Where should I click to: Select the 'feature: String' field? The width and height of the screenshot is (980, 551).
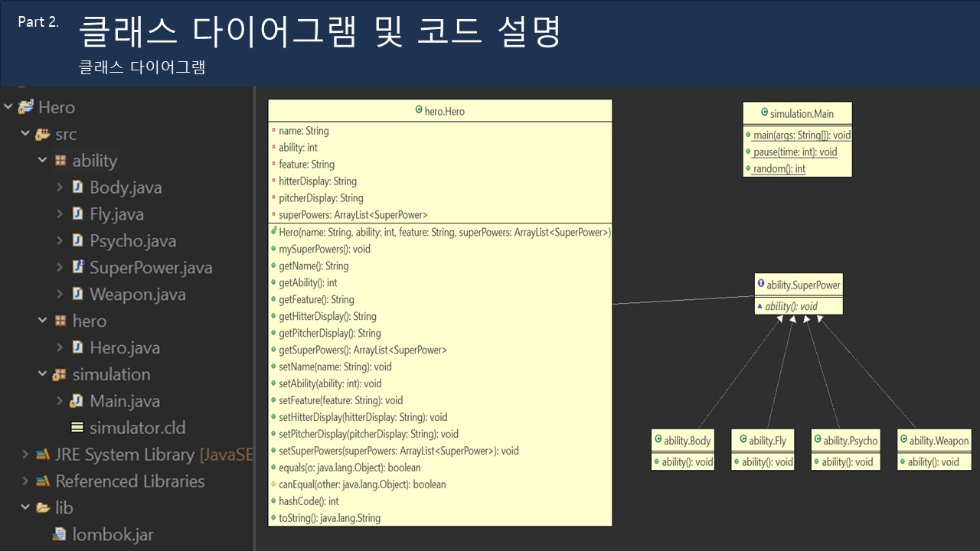307,165
